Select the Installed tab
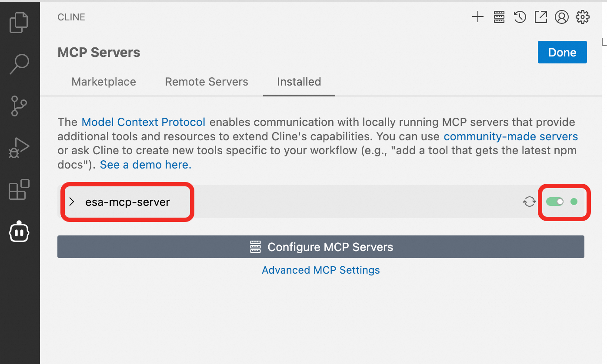Screen dimensions: 607x364 [299, 82]
